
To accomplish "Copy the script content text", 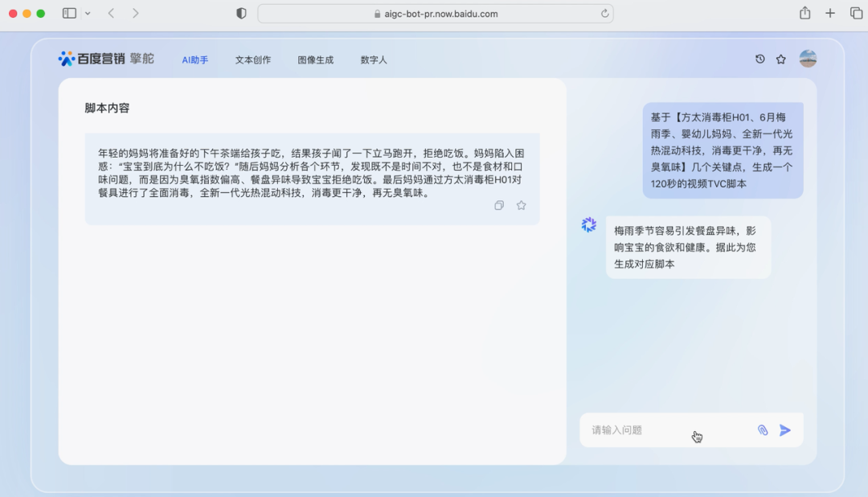I will pos(499,206).
